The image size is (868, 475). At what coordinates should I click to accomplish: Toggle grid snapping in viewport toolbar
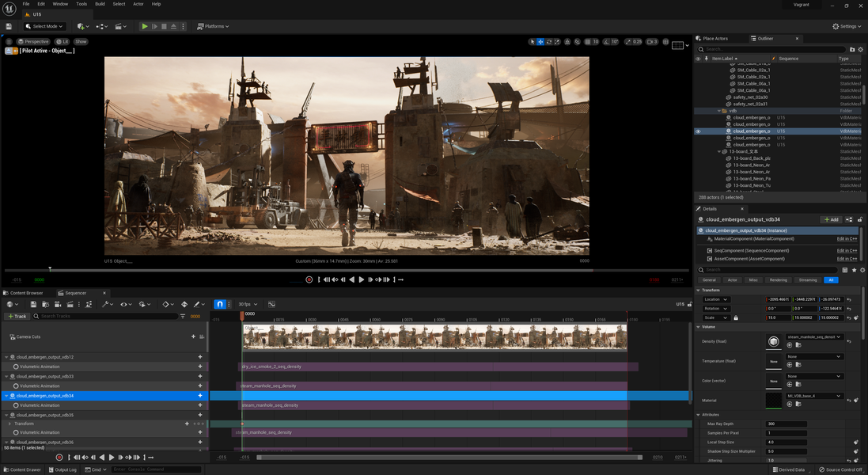click(x=587, y=41)
